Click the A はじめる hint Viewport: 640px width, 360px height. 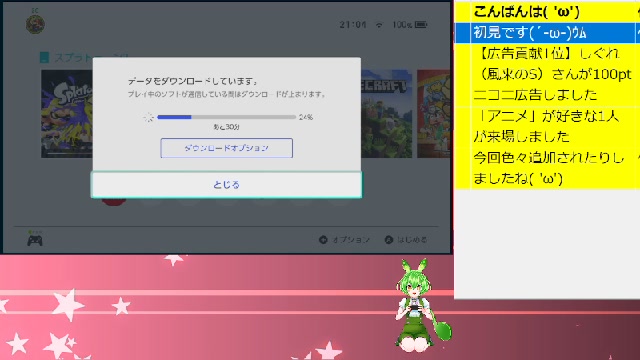click(x=406, y=240)
